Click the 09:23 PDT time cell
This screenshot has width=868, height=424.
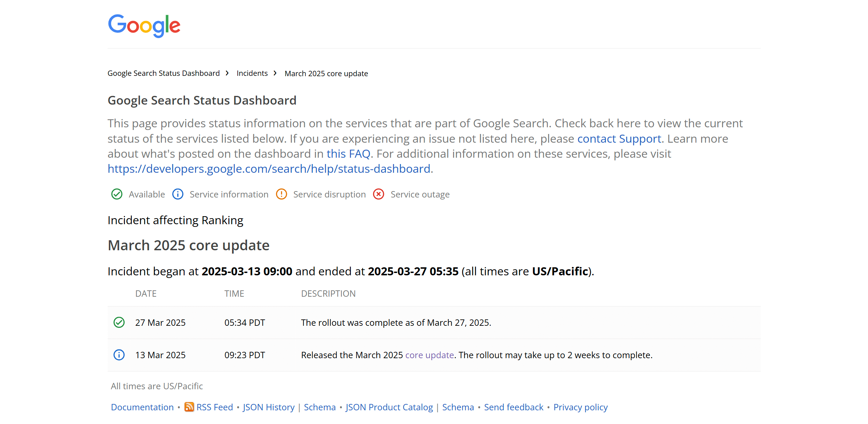[x=245, y=355]
